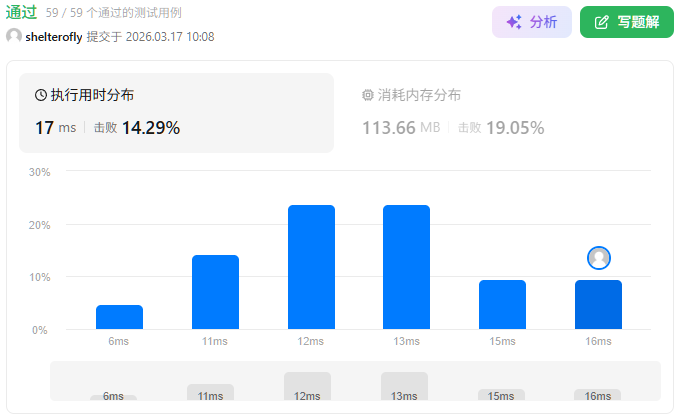Click the 通过 accepted status text
Image resolution: width=678 pixels, height=416 pixels.
point(22,13)
